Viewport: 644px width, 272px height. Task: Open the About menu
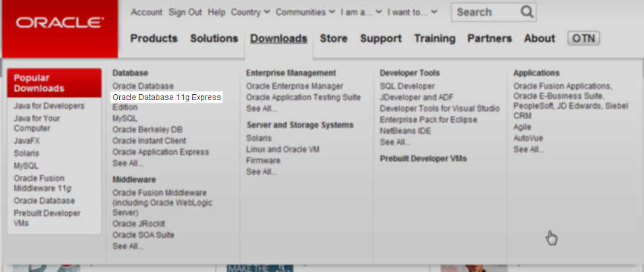pos(539,39)
